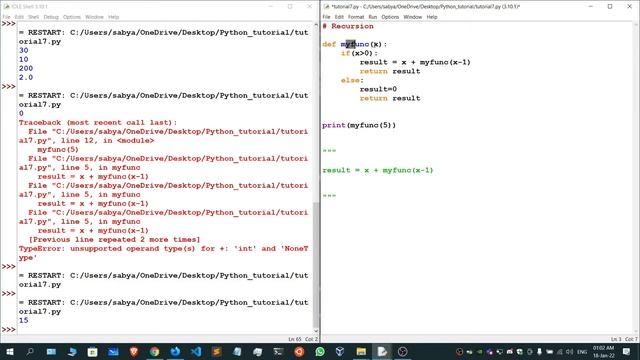640x360 pixels.
Task: Open File menu in tutorial7.py editor
Action: [x=327, y=17]
